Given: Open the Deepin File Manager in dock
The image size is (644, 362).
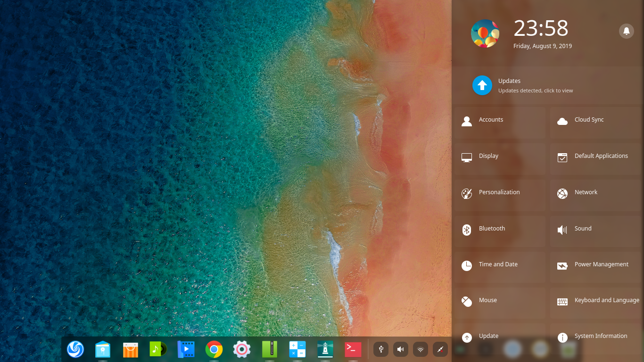Looking at the screenshot, I should pyautogui.click(x=102, y=349).
